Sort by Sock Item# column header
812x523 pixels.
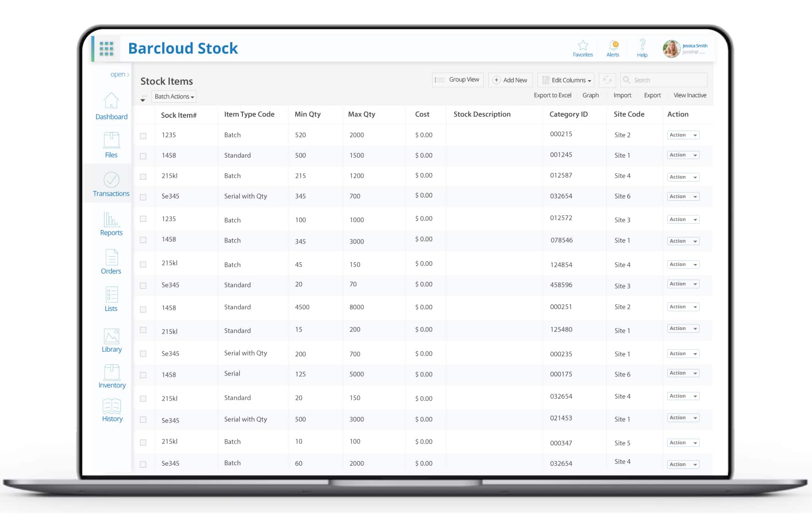[179, 115]
